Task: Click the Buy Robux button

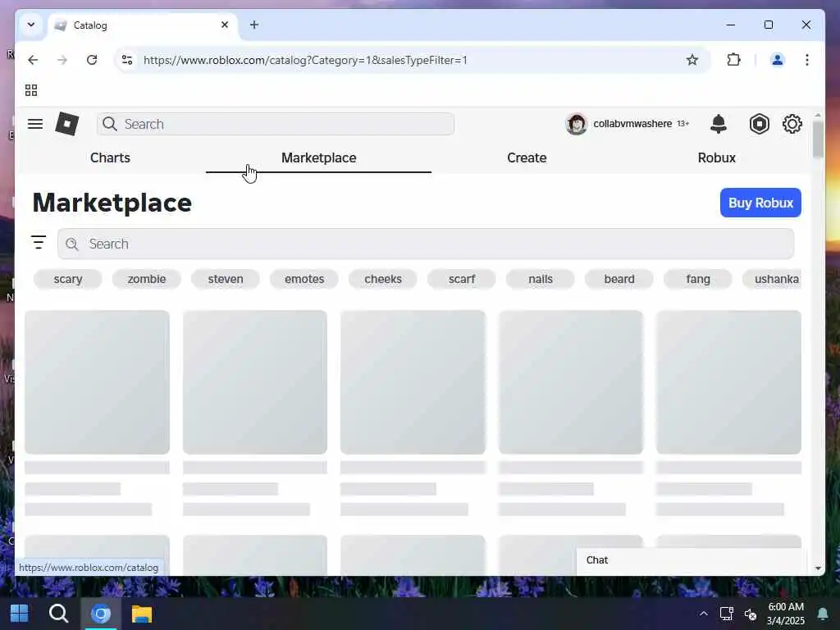Action: coord(760,203)
